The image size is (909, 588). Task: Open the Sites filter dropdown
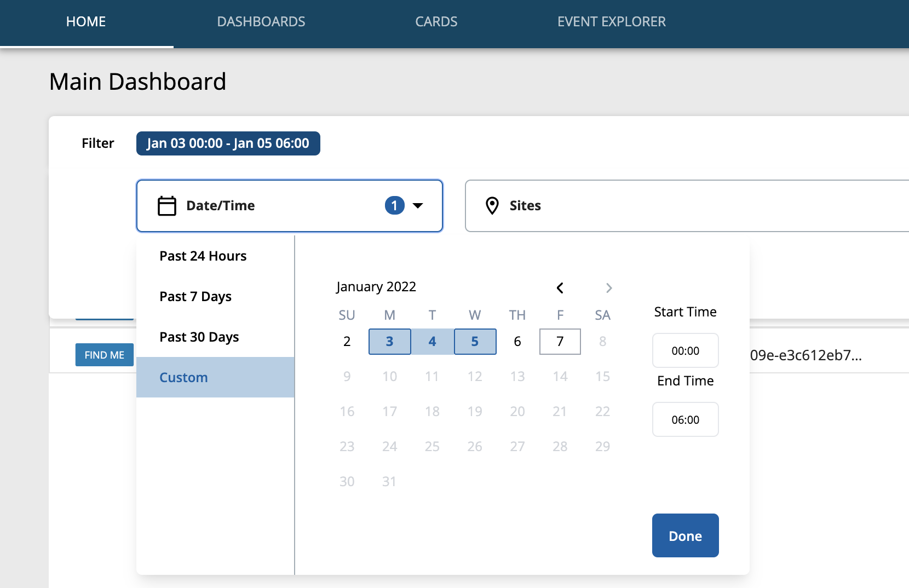click(687, 206)
